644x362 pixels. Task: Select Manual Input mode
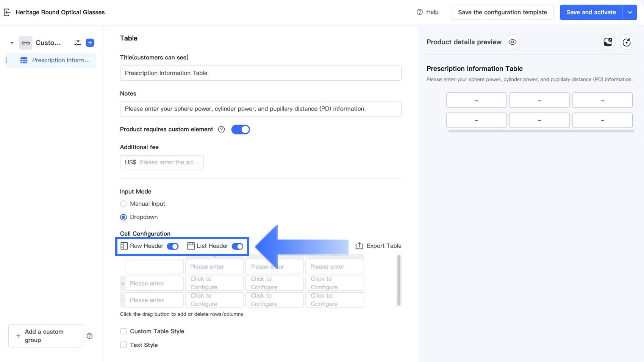(x=123, y=204)
